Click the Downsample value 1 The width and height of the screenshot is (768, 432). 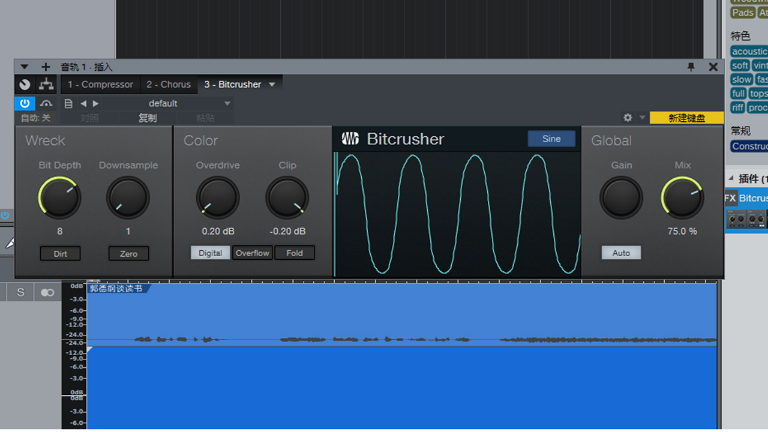(x=128, y=231)
